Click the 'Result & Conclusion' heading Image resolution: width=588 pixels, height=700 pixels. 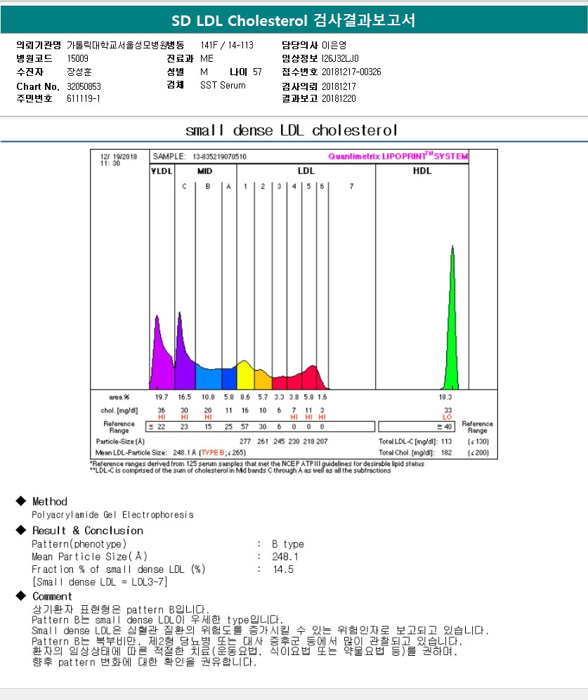coord(88,531)
